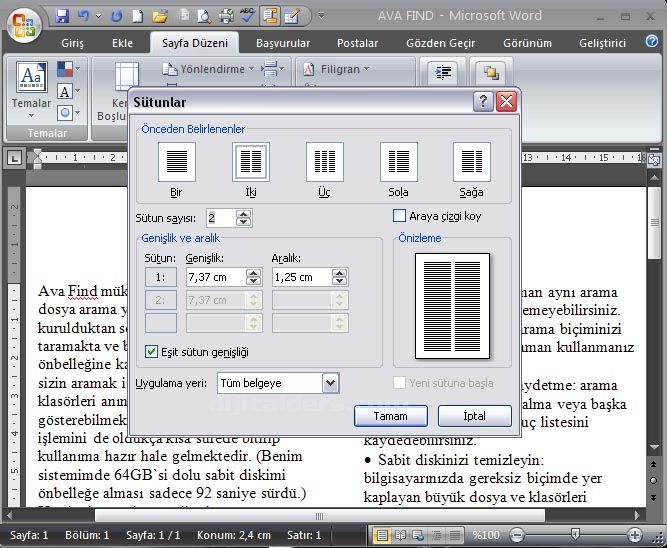Click the arrange objects icon in ribbon
Image resolution: width=667 pixels, height=548 pixels.
491,72
